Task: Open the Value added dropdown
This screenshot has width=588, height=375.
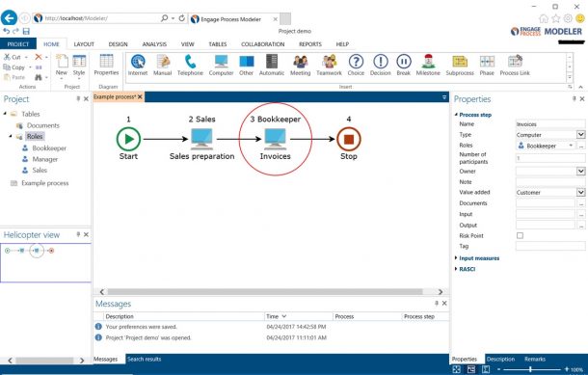Action: click(x=580, y=192)
